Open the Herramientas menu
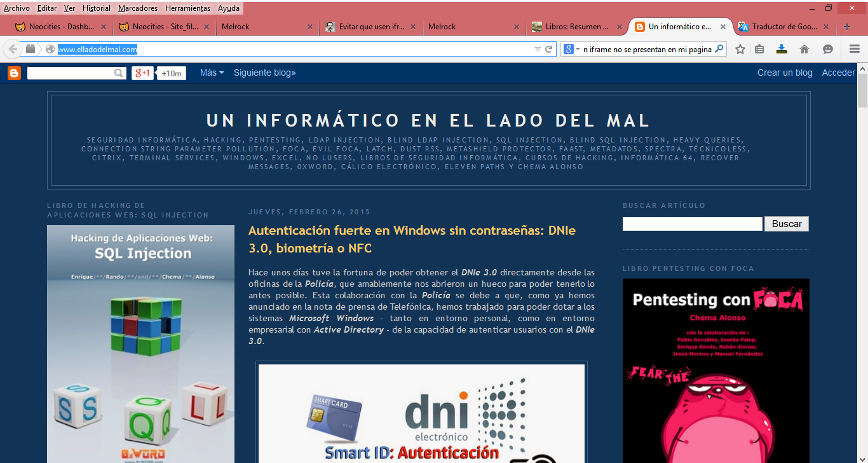Viewport: 868px width, 463px height. [x=188, y=8]
